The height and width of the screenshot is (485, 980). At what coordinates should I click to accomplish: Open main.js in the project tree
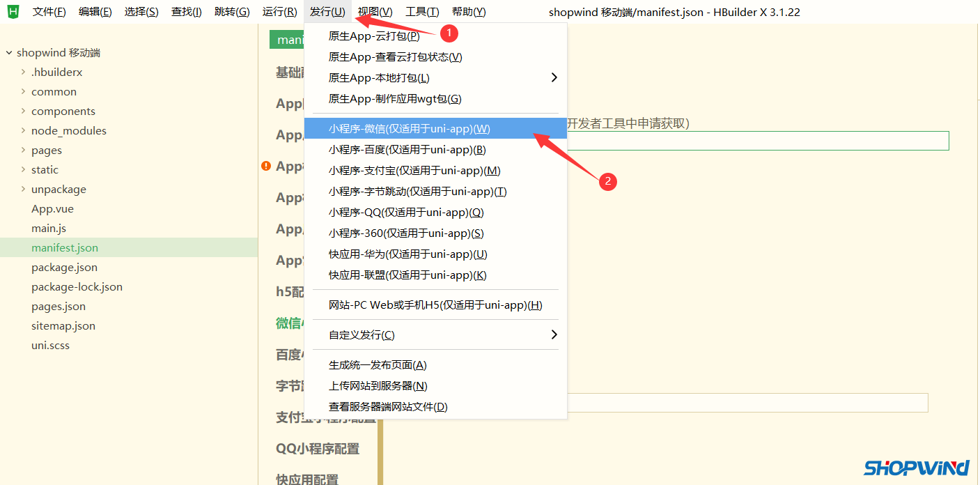click(x=49, y=229)
